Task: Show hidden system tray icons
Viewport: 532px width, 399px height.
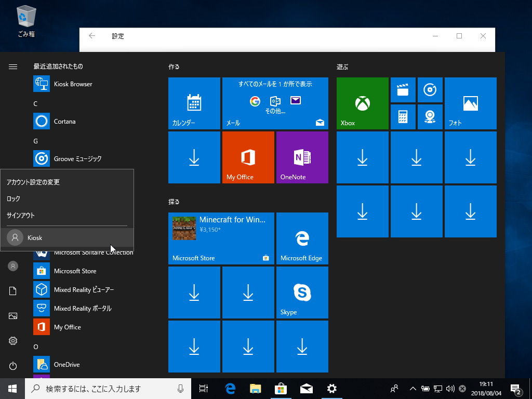Action: coord(413,389)
